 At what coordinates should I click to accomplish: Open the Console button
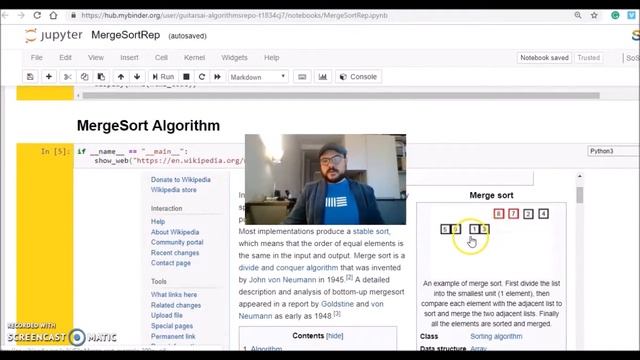(x=358, y=77)
